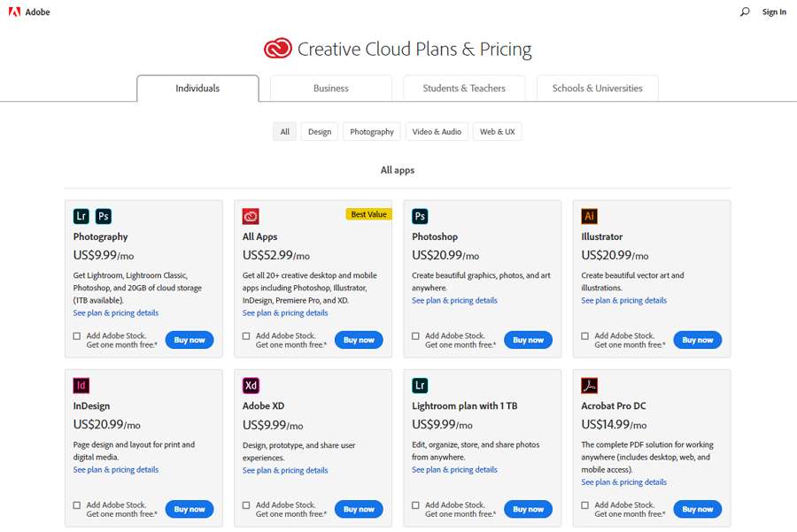Screen dimensions: 797x532
Task: See All Apps plan & pricing details
Action: click(285, 313)
